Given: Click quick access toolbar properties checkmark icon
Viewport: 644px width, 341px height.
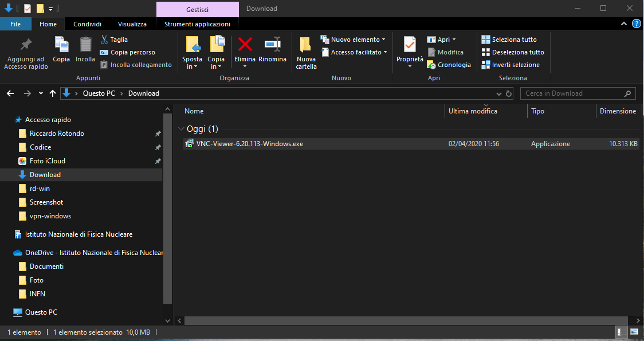Looking at the screenshot, I should click(x=28, y=8).
